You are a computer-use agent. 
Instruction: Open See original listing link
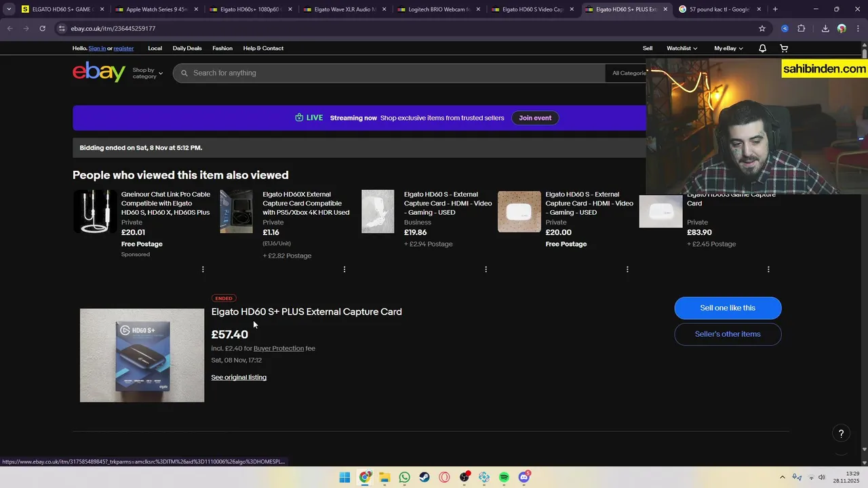(239, 378)
